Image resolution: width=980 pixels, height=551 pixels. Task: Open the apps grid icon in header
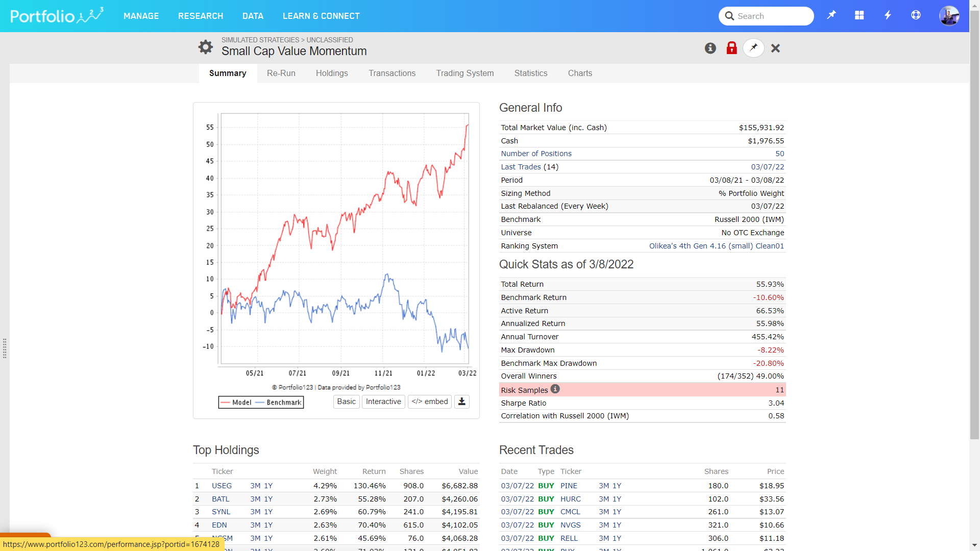tap(859, 15)
